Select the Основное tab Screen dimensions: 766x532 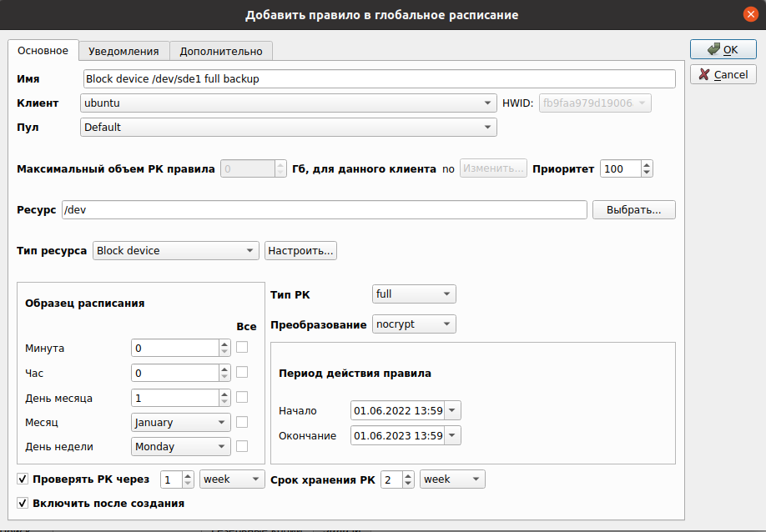click(43, 50)
